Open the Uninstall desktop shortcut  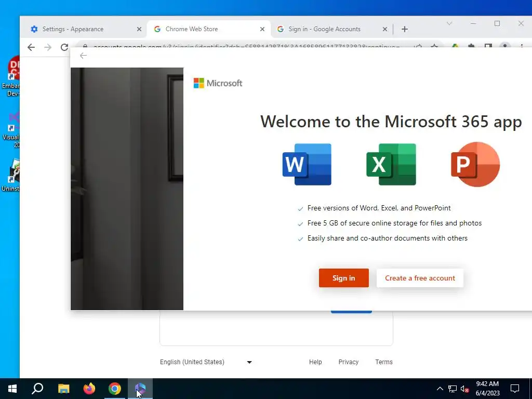tap(11, 176)
